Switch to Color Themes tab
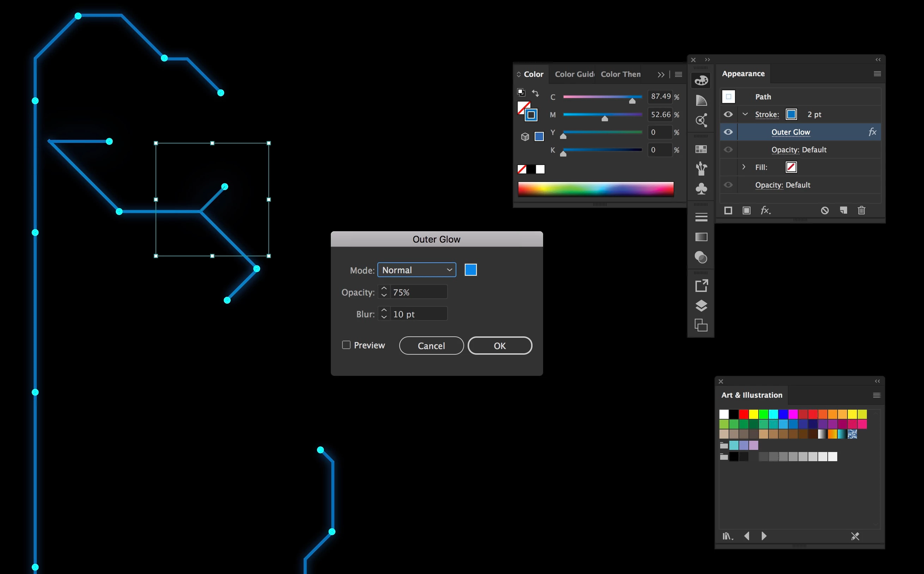The height and width of the screenshot is (574, 924). tap(620, 74)
